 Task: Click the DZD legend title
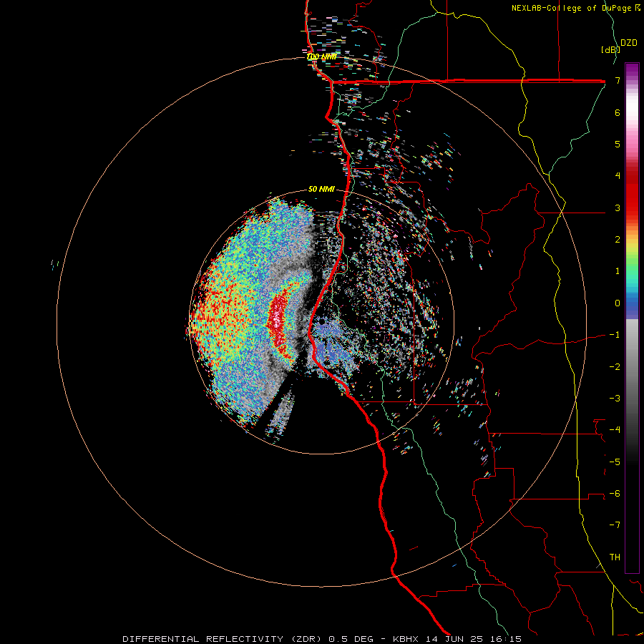click(x=628, y=43)
